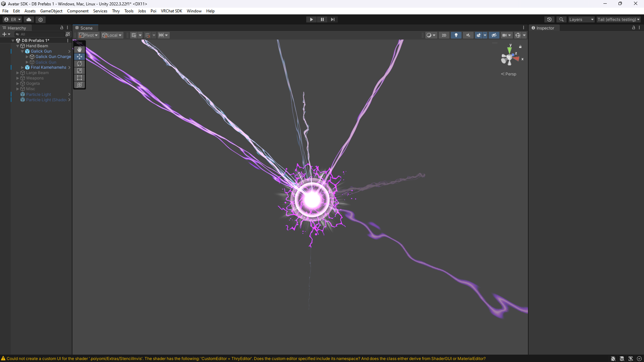Click the global search magnifier icon
Image resolution: width=644 pixels, height=362 pixels.
[561, 19]
